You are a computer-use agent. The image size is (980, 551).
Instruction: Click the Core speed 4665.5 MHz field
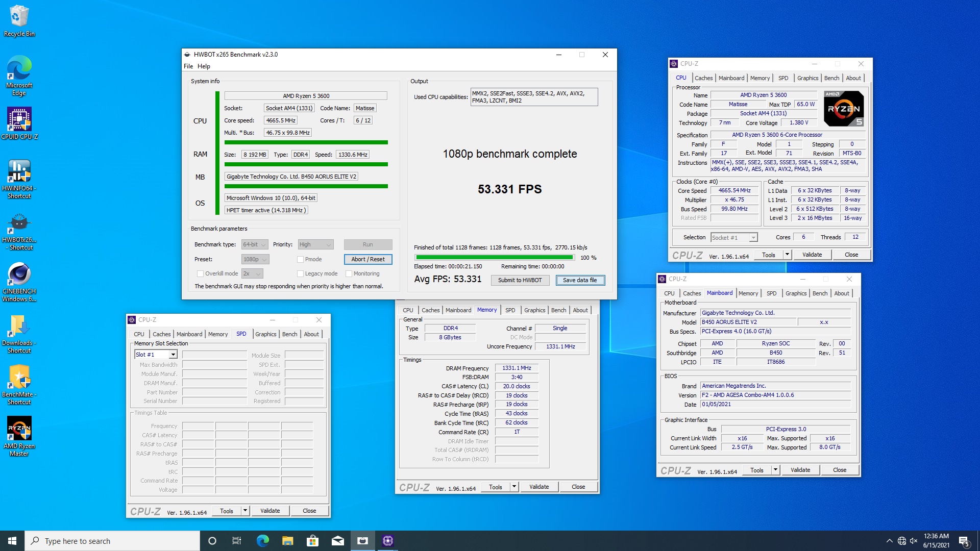[281, 120]
